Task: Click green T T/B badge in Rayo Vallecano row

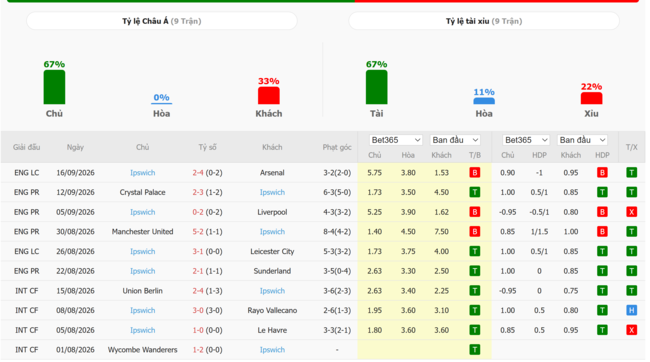Action: tap(475, 310)
